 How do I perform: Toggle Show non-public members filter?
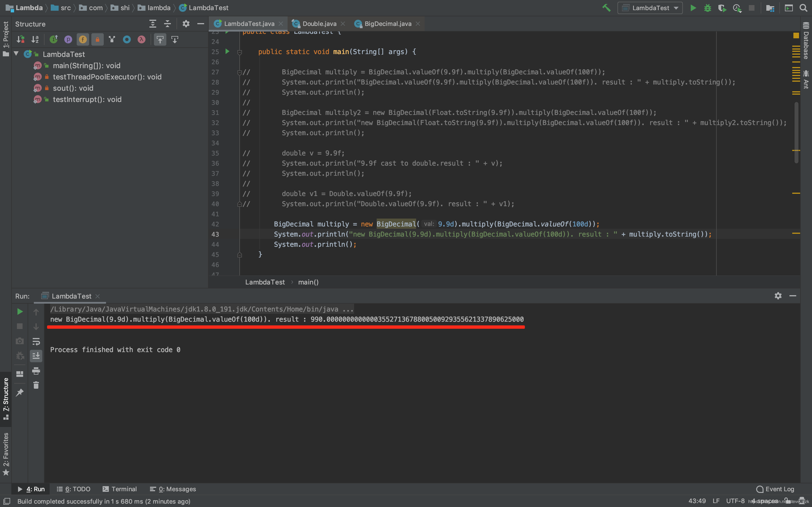tap(97, 39)
